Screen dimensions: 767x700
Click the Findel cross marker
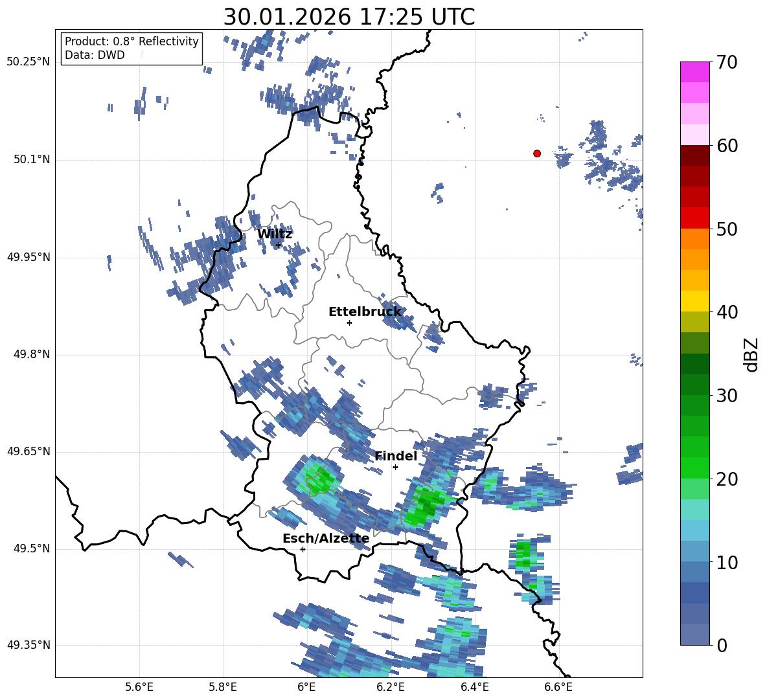[x=395, y=468]
